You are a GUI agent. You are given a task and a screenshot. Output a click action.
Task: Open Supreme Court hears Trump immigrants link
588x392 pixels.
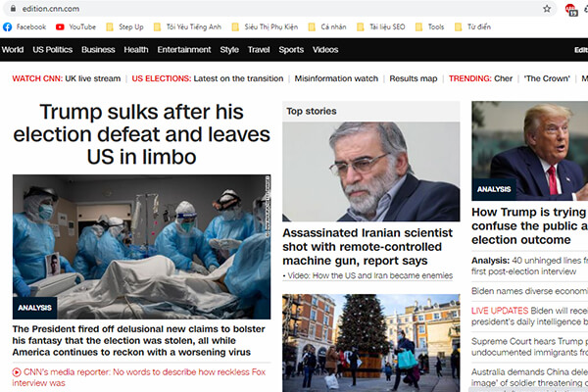529,347
